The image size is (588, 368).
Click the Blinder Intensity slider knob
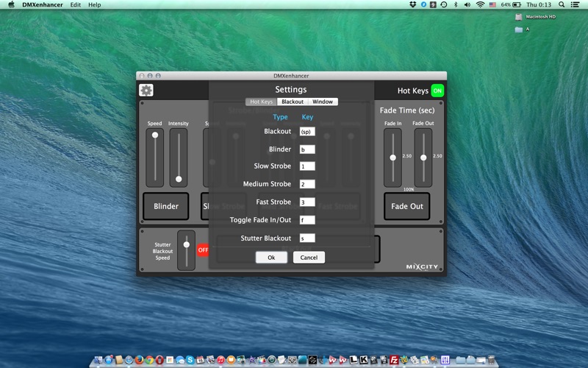coord(179,179)
